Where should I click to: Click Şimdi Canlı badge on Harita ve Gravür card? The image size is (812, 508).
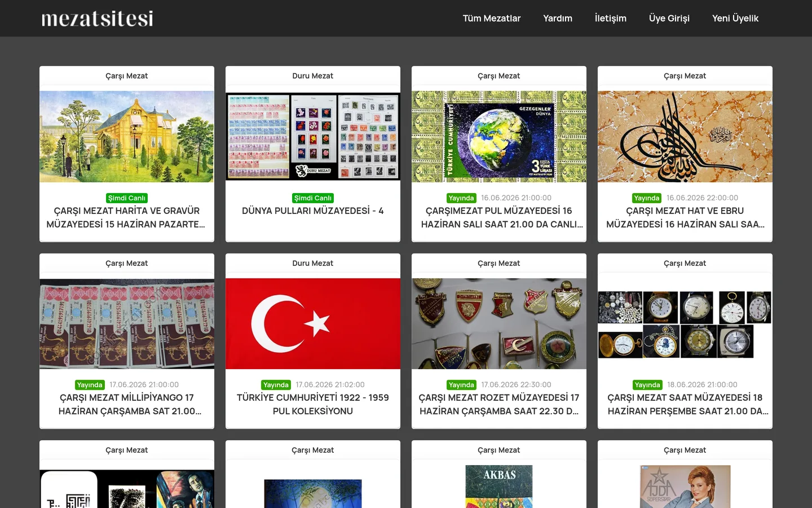(x=127, y=198)
